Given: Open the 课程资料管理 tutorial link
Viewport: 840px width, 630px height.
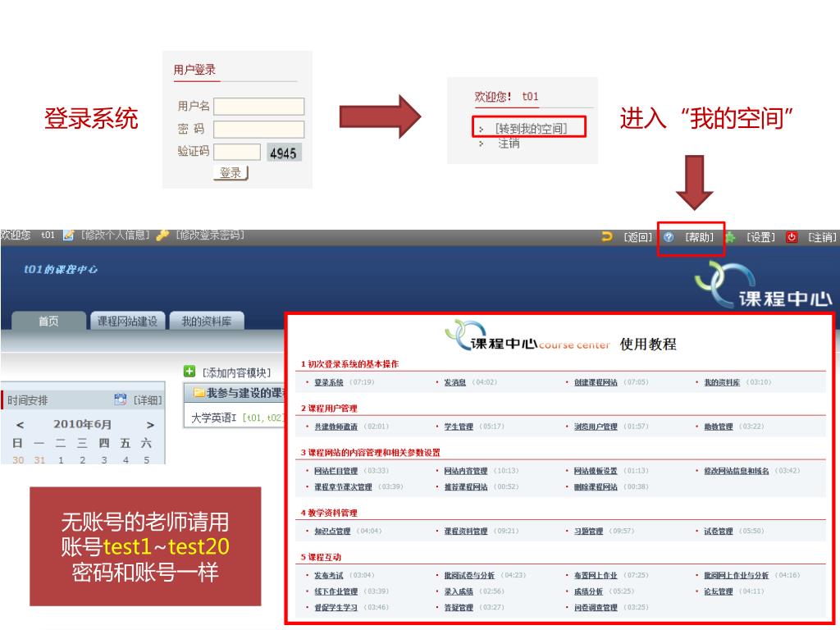Looking at the screenshot, I should coord(466,532).
